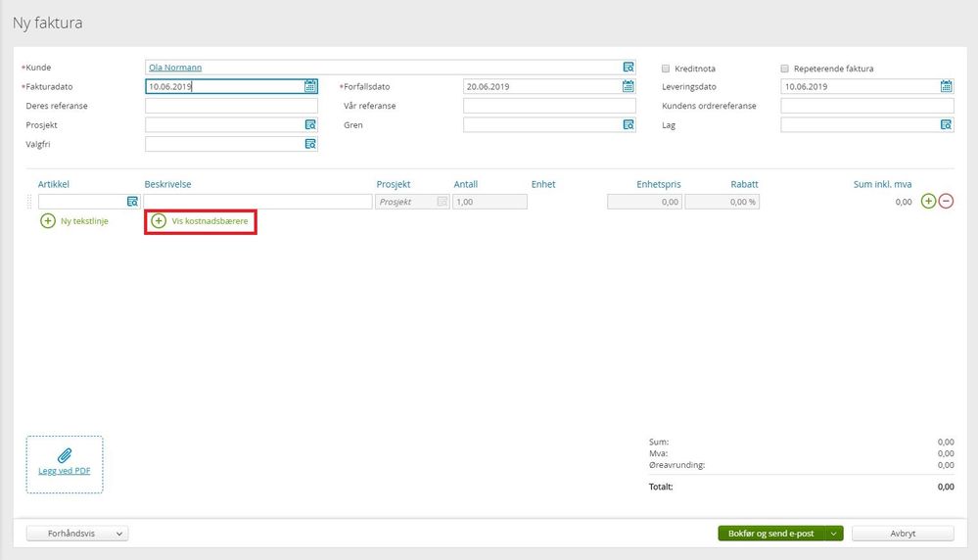Expand Vis kostnadsbærere

click(201, 220)
